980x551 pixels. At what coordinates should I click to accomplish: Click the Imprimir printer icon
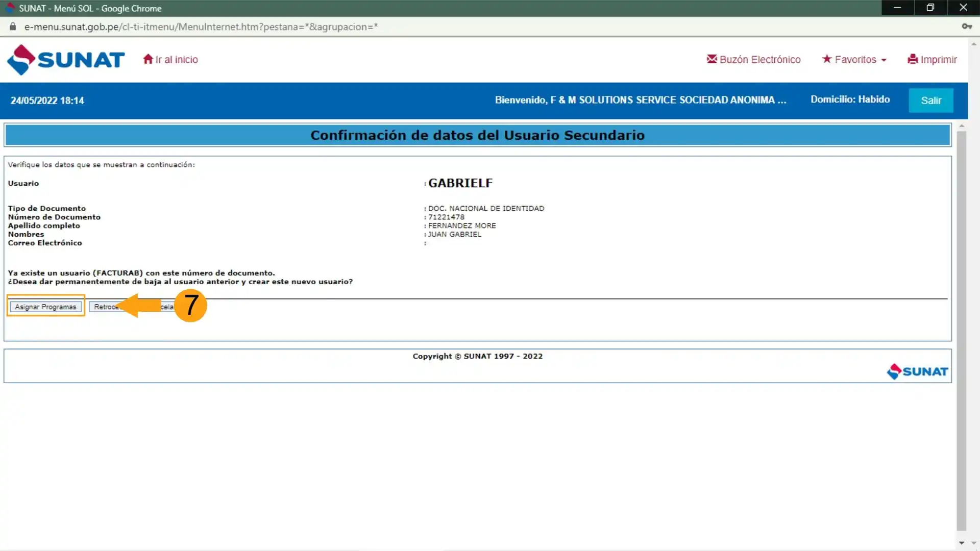coord(913,59)
